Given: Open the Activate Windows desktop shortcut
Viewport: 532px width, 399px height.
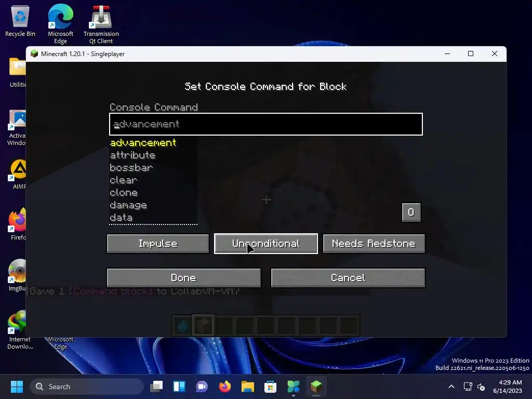Looking at the screenshot, I should (17, 128).
